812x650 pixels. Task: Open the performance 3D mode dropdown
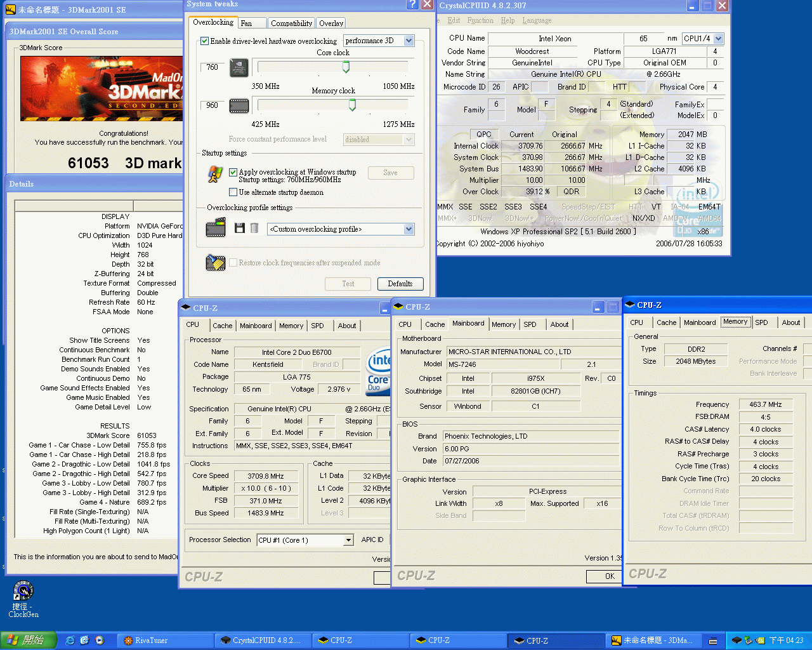click(409, 41)
